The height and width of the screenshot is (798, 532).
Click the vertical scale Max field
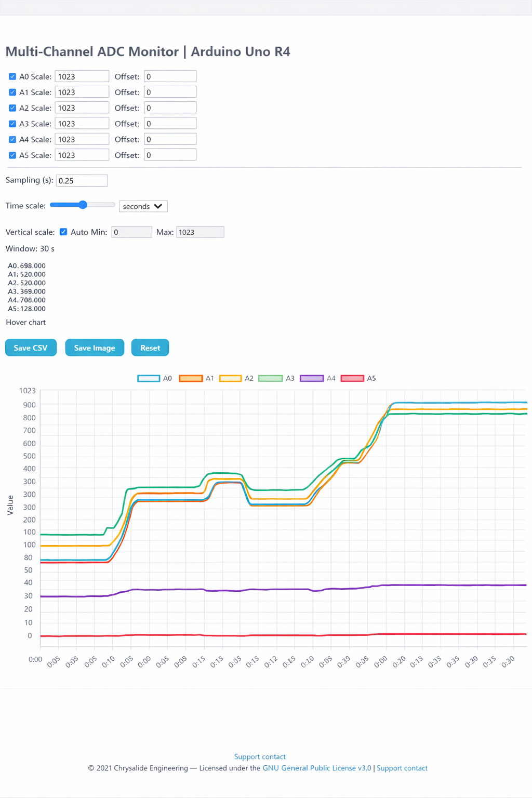[x=200, y=232]
